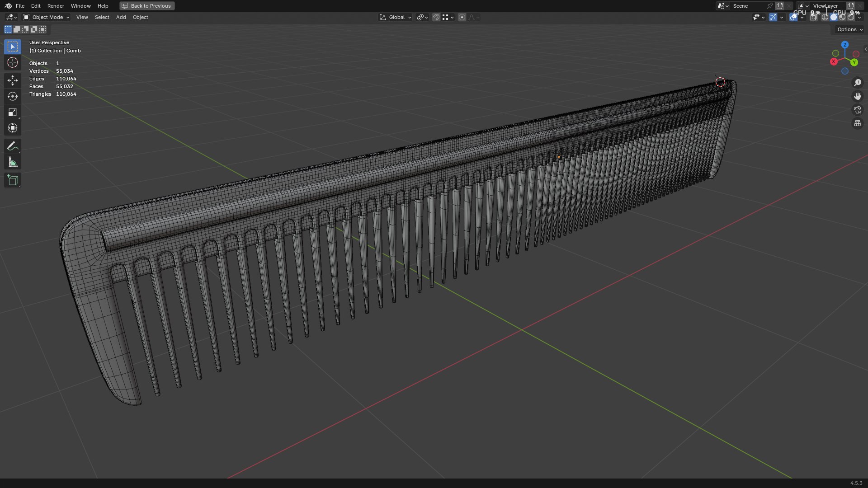Open the viewport Add menu
Viewport: 868px width, 488px height.
[121, 17]
